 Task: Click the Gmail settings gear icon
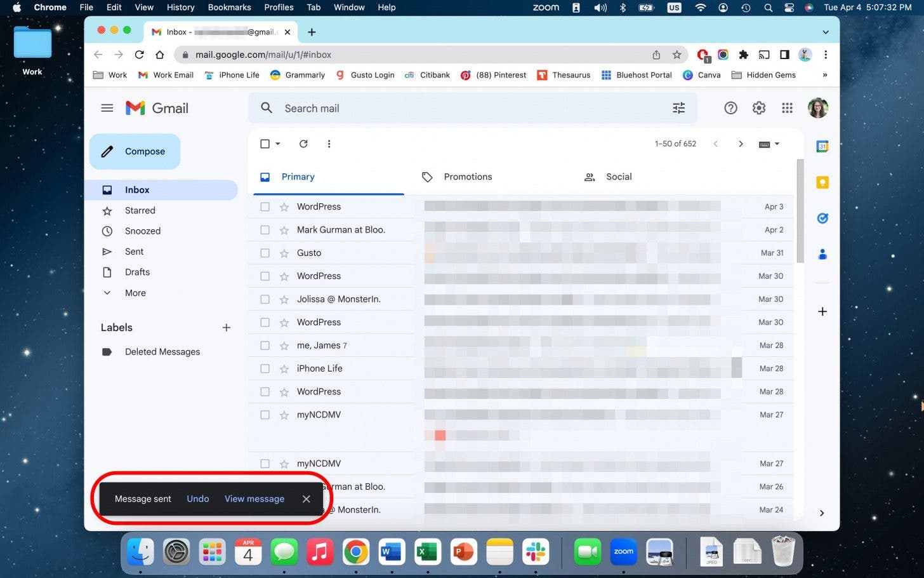pyautogui.click(x=758, y=108)
